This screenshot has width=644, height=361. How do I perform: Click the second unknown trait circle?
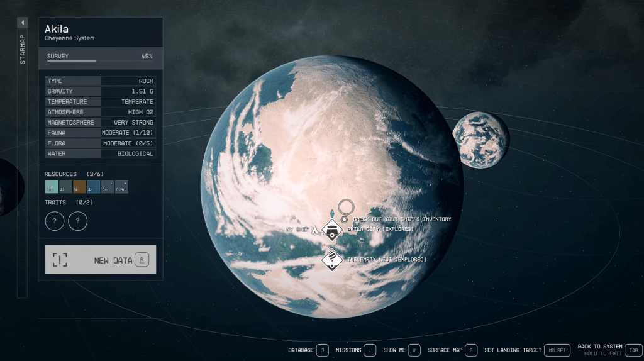click(77, 221)
